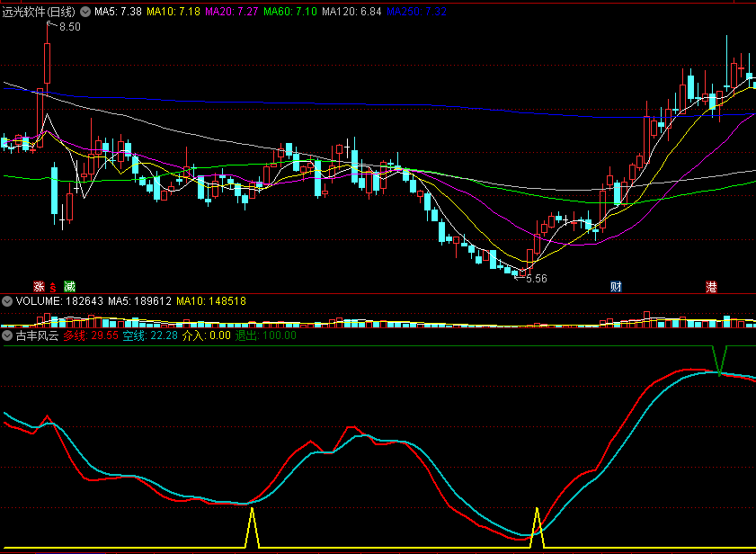Click the volume MA10: 148518 label
This screenshot has width=756, height=554.
point(211,301)
